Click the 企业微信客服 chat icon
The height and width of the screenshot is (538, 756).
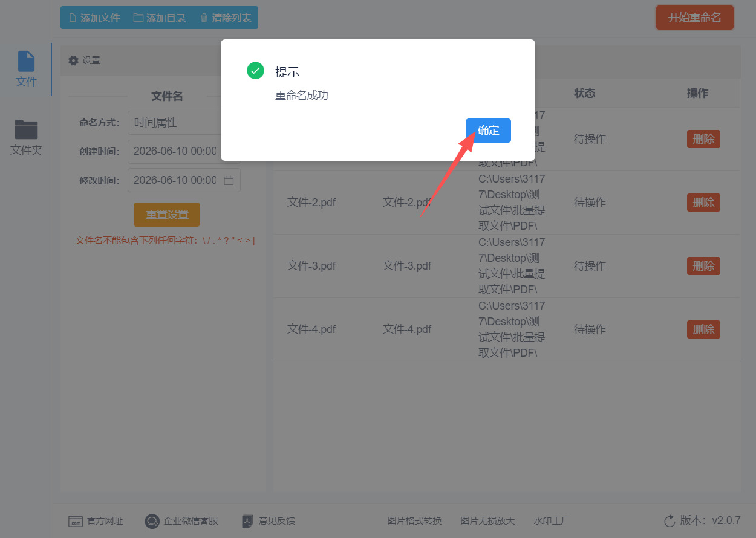152,521
